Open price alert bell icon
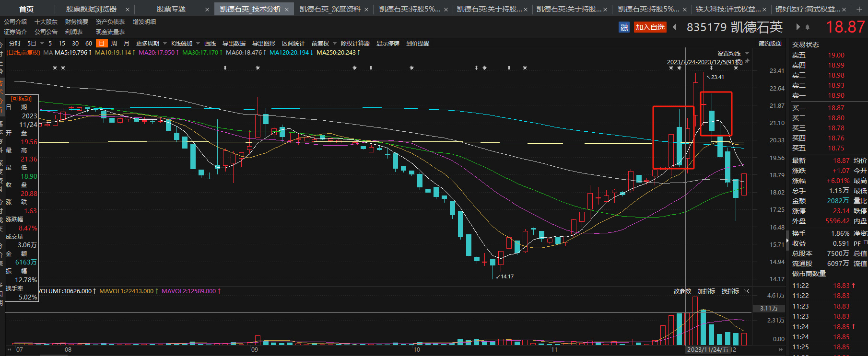Screen dimensions: 868x356 tap(808, 27)
